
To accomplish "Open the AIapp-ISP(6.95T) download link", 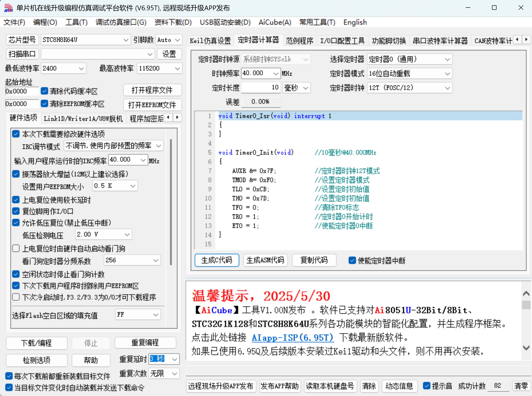I will click(292, 337).
